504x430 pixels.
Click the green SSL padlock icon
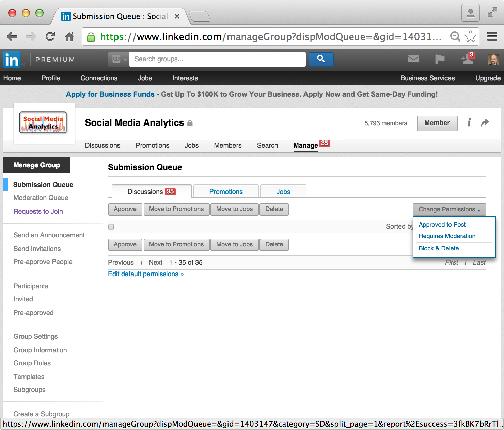(x=91, y=36)
